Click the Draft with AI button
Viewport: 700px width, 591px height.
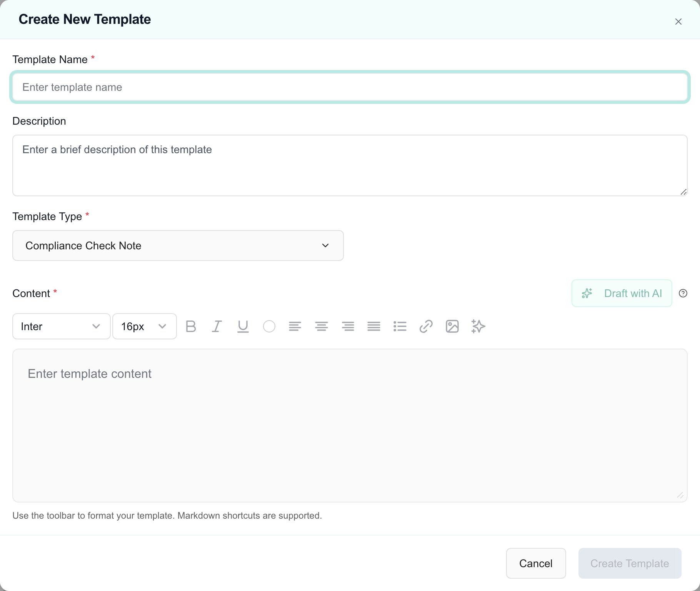622,293
